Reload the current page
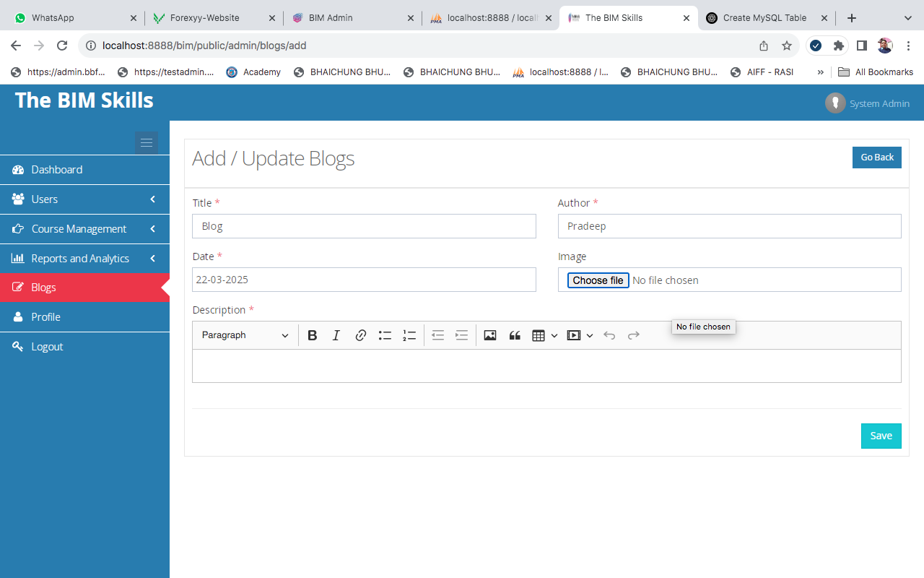 click(62, 46)
